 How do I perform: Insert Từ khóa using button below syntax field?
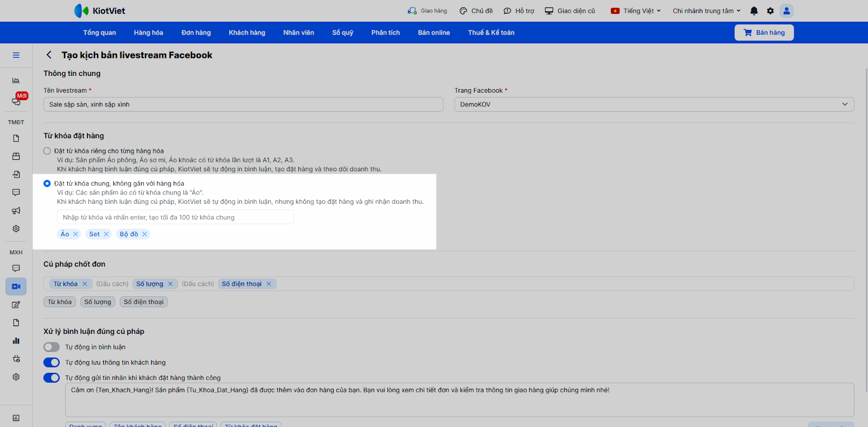[60, 302]
